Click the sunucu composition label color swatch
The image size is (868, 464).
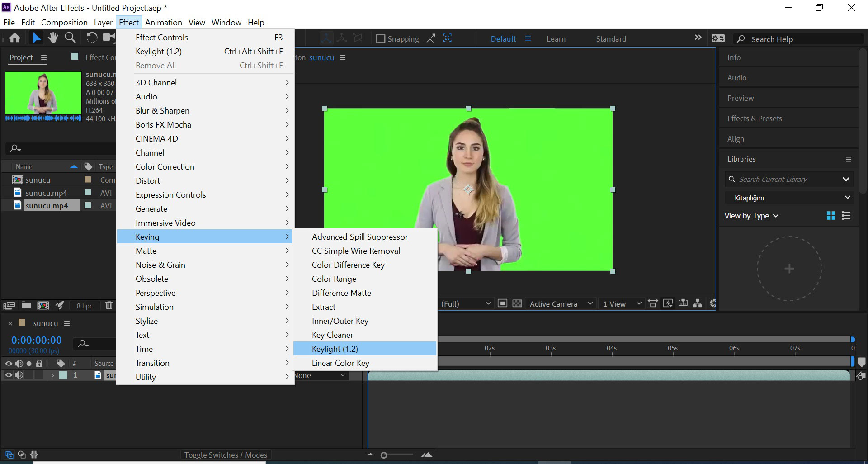click(x=88, y=180)
